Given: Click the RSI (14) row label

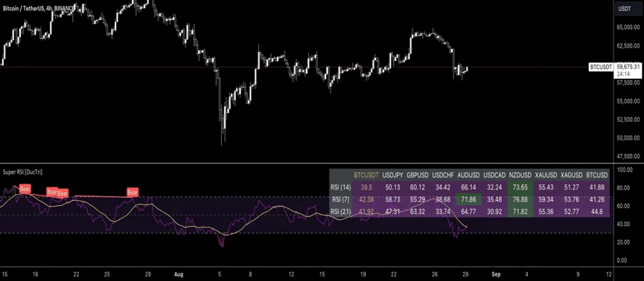Looking at the screenshot, I should [x=341, y=187].
